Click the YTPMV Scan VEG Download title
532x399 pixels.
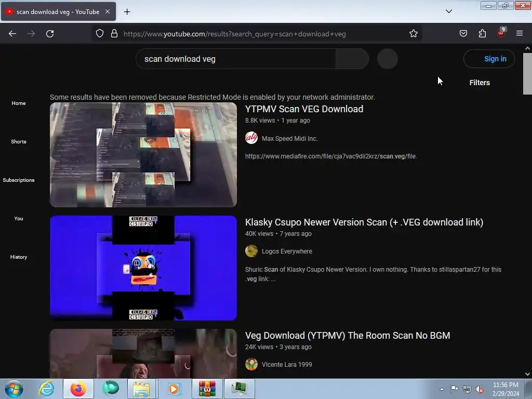point(304,109)
